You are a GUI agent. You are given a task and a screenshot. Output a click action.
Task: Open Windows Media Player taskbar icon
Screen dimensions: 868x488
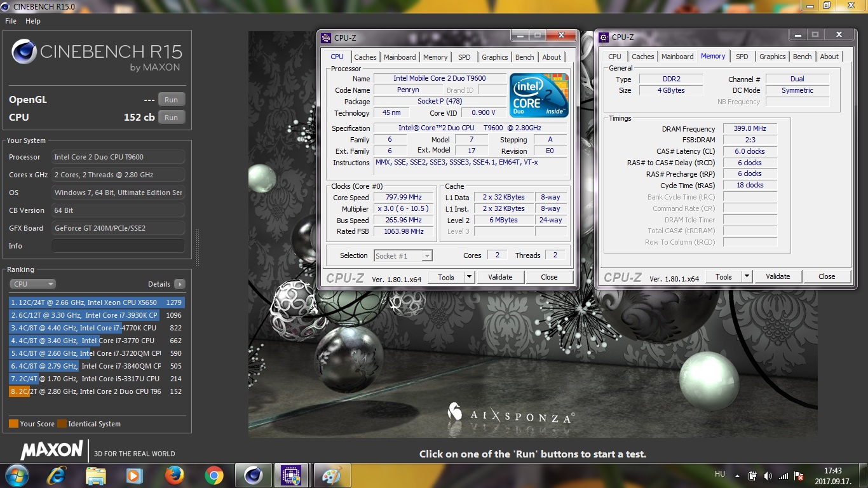134,475
